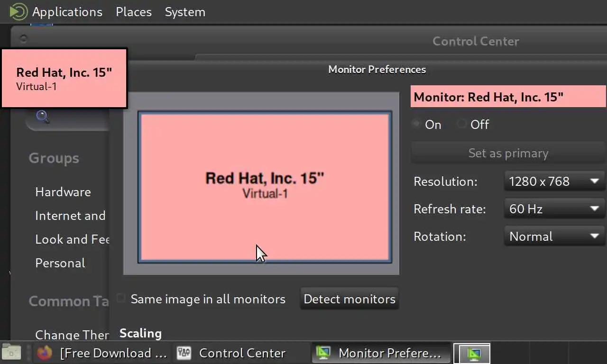Open the System menu

click(x=185, y=12)
